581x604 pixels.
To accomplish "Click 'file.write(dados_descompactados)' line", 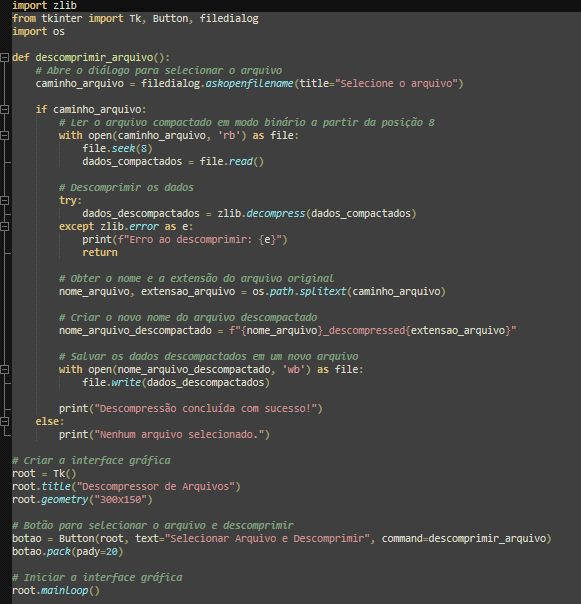I will (x=176, y=383).
